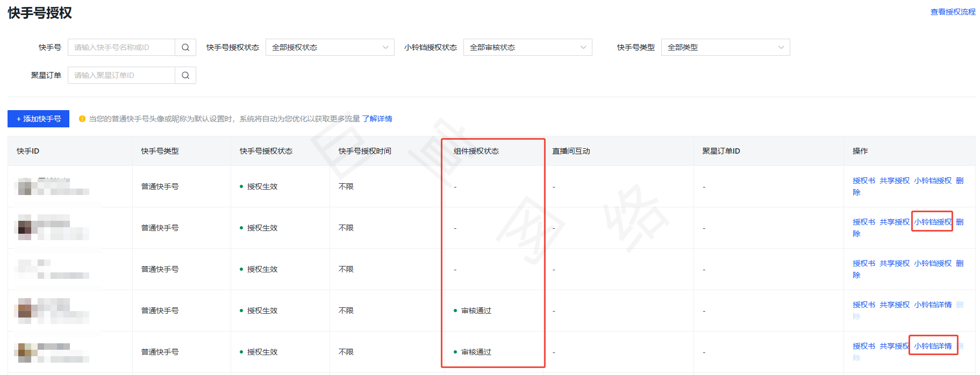This screenshot has height=375, width=980.
Task: Click the 快手号授权状态 column header
Action: 266,151
